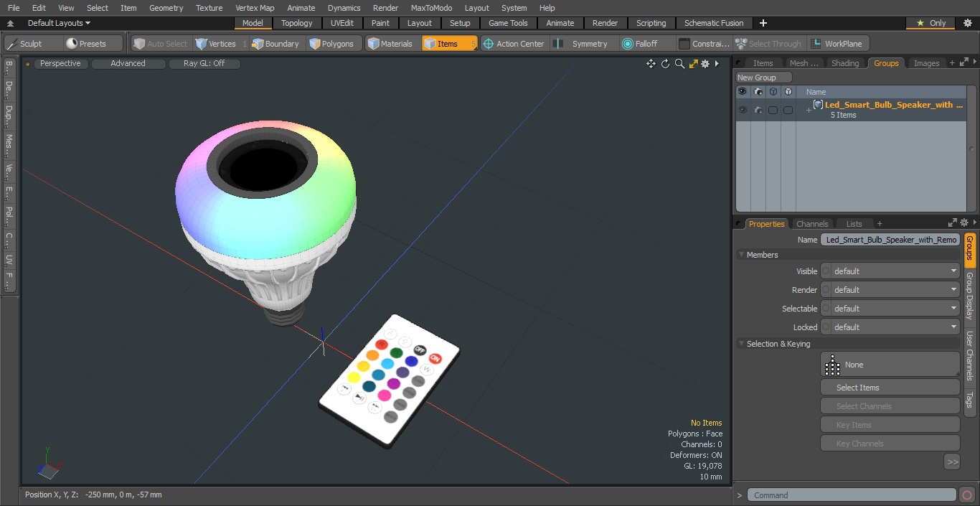Switch to Boundary selection mode
The image size is (980, 506).
(276, 44)
